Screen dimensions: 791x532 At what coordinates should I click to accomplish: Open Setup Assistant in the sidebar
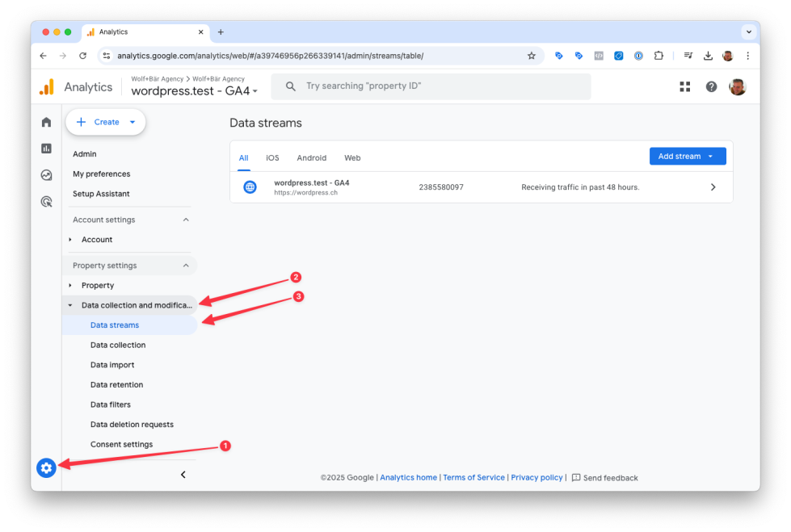[x=101, y=194]
